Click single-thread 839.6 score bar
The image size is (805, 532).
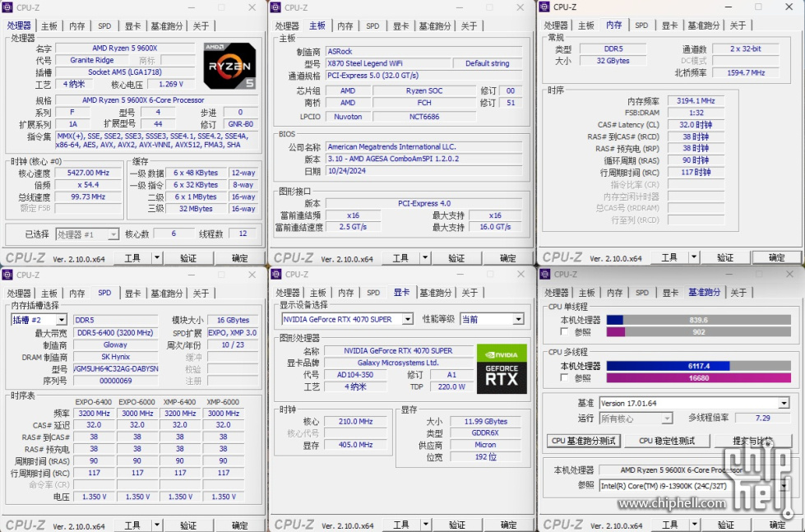click(x=698, y=320)
